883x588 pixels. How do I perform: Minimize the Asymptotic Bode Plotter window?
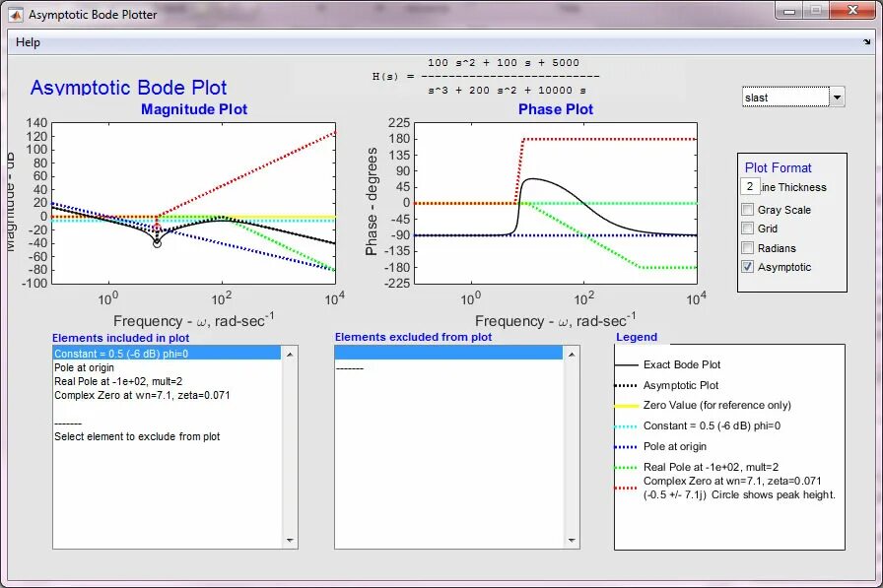789,11
